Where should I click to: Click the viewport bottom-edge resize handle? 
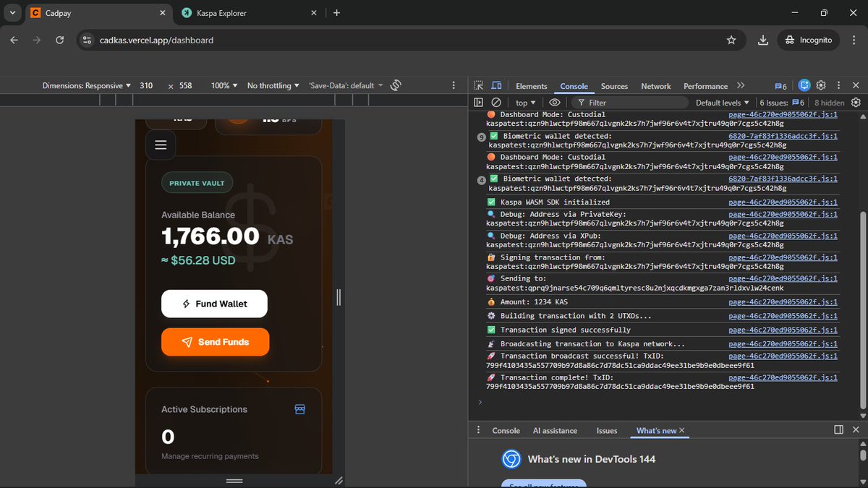tap(234, 481)
